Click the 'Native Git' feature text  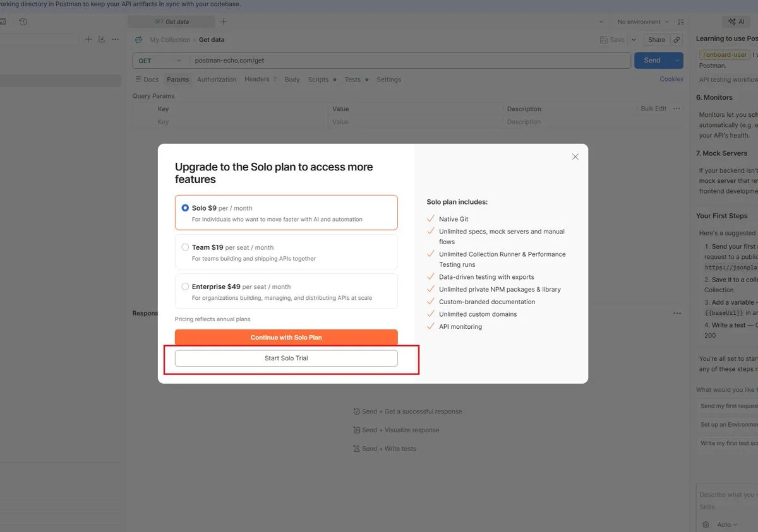(x=454, y=219)
